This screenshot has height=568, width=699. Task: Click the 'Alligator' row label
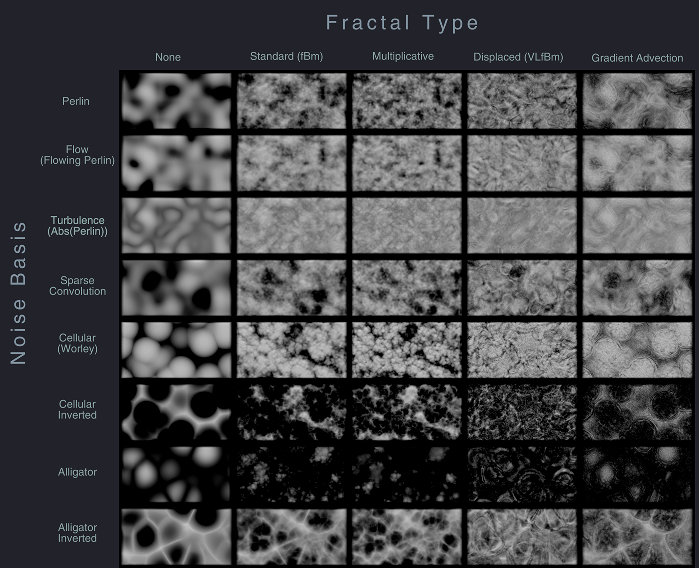pyautogui.click(x=77, y=472)
